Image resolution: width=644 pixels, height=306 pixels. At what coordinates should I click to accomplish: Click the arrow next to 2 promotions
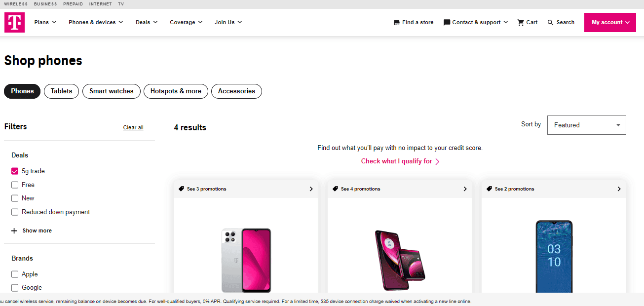(x=619, y=189)
